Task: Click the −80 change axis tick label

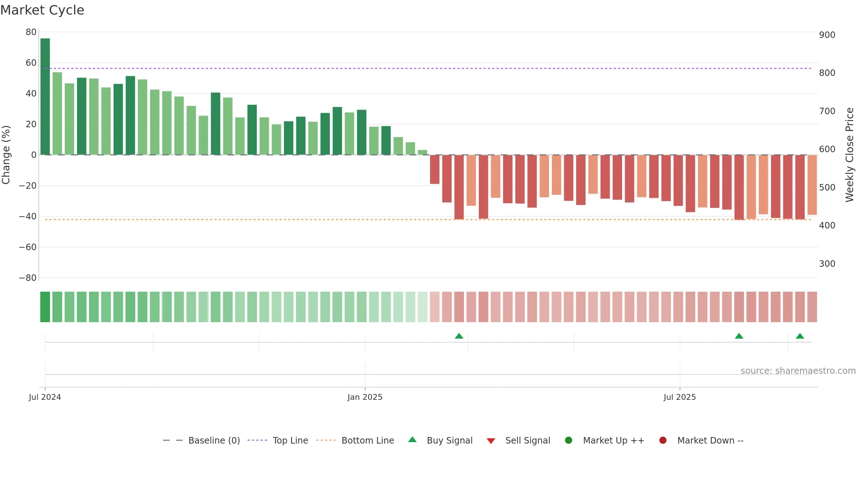Action: pyautogui.click(x=28, y=278)
